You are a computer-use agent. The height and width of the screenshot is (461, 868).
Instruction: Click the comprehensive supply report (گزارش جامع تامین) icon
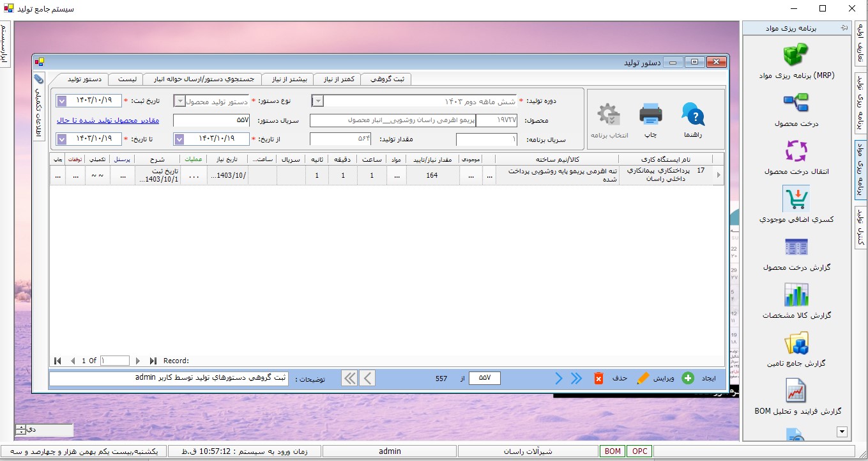click(796, 343)
